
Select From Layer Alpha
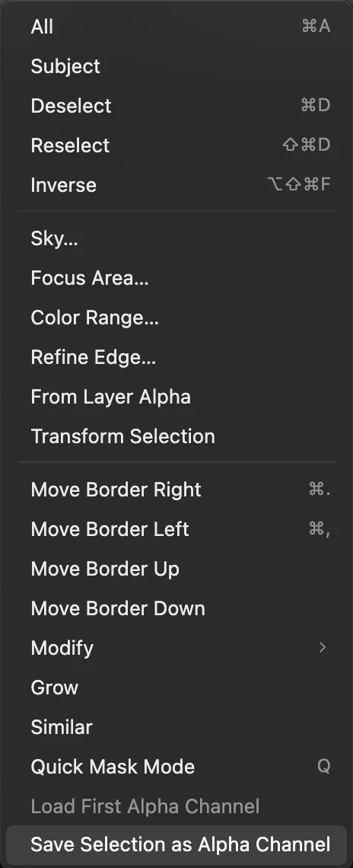click(x=176, y=397)
